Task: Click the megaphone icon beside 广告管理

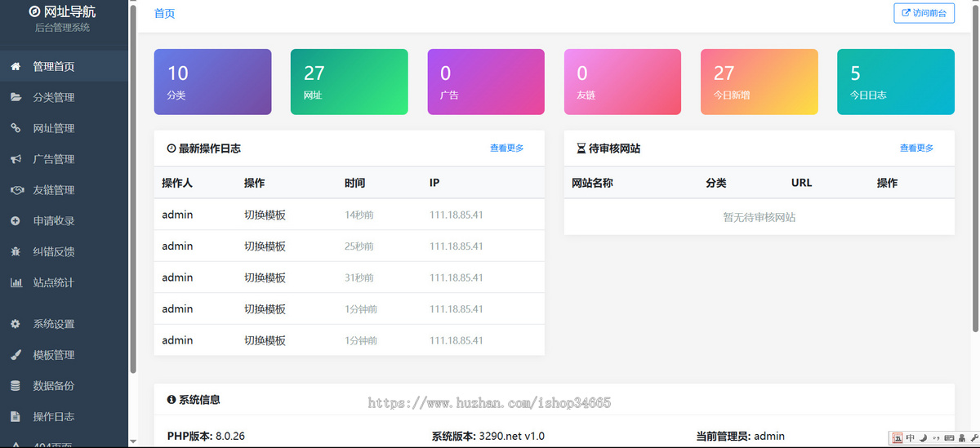Action: pyautogui.click(x=16, y=159)
